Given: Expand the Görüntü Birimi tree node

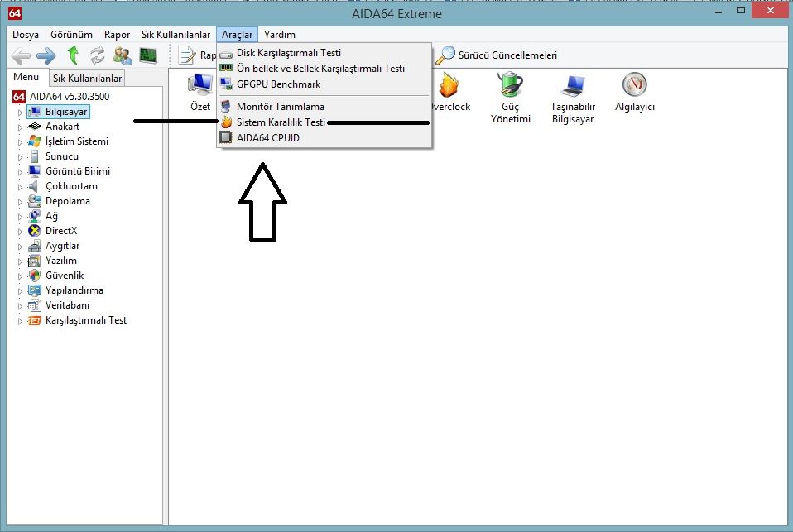Looking at the screenshot, I should (20, 172).
